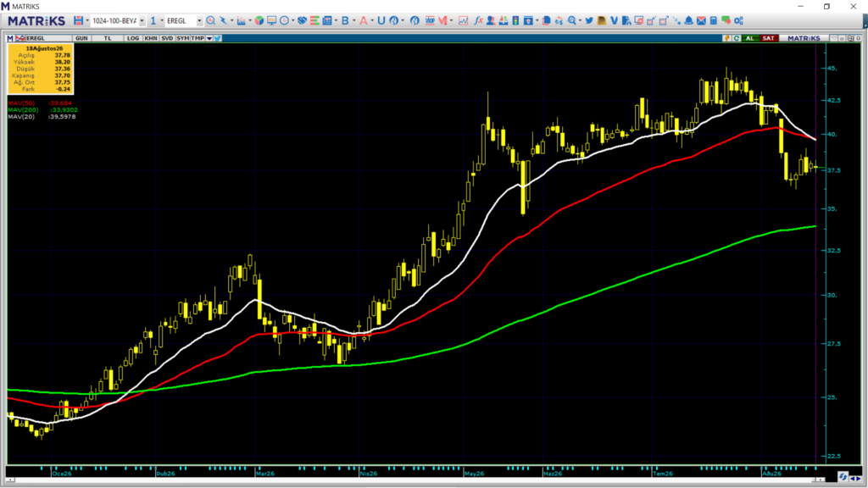Viewport: 868px width, 488px height.
Task: Toggle the TMP chart button
Action: [198, 38]
